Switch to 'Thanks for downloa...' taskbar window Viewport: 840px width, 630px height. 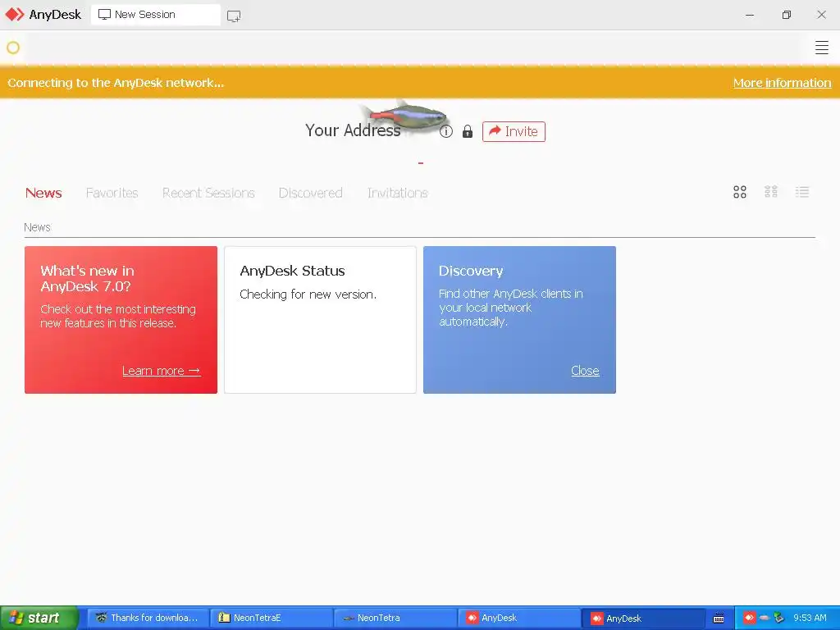147,619
